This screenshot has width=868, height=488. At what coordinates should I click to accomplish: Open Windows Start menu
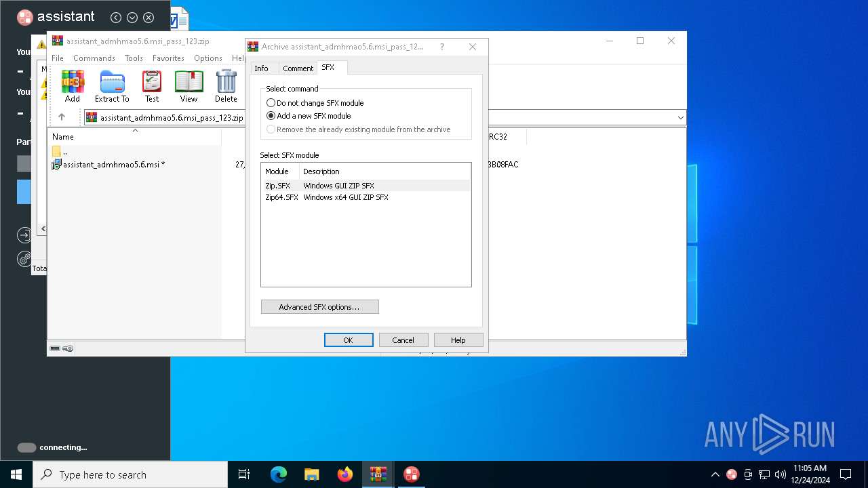point(16,474)
